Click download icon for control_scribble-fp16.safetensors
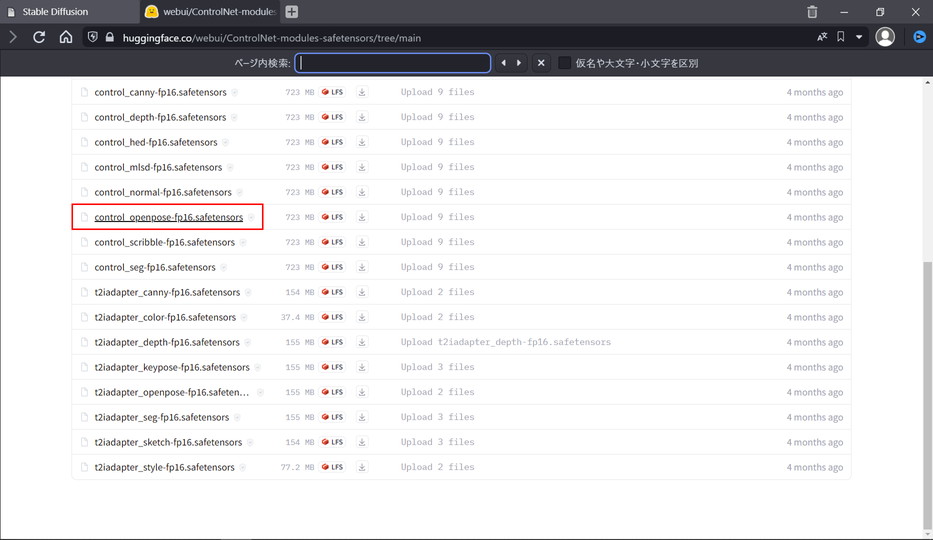Screen dimensions: 933x540 362,242
